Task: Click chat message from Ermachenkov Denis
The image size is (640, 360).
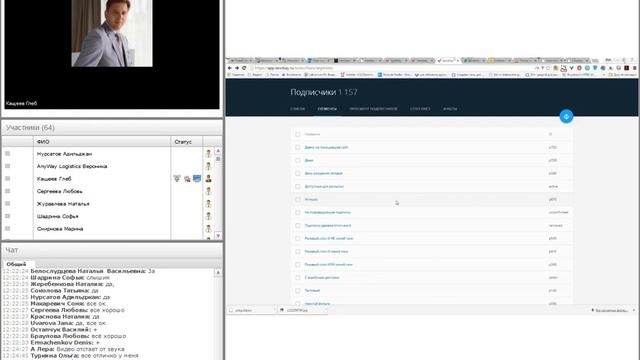Action: pos(51,343)
